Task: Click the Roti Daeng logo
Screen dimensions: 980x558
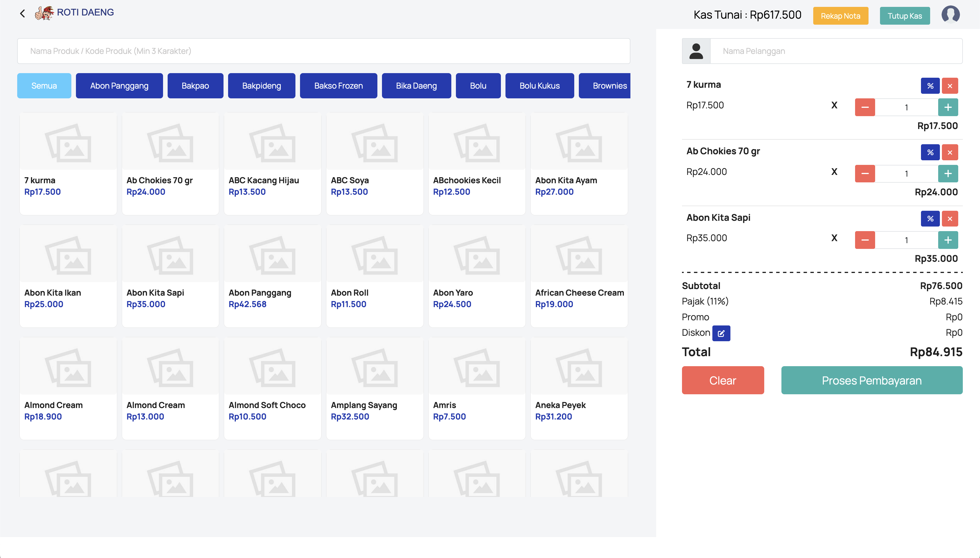Action: pos(75,13)
